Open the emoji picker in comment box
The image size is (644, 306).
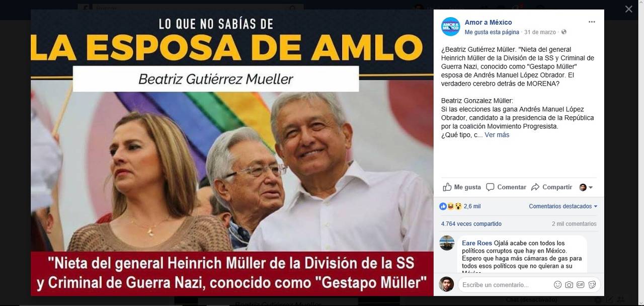(x=557, y=284)
